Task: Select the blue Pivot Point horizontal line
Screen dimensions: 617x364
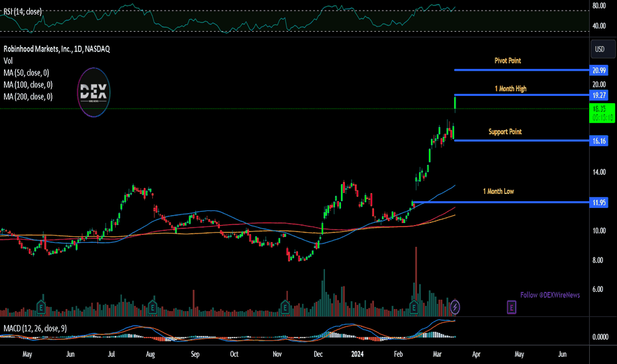Action: [522, 70]
